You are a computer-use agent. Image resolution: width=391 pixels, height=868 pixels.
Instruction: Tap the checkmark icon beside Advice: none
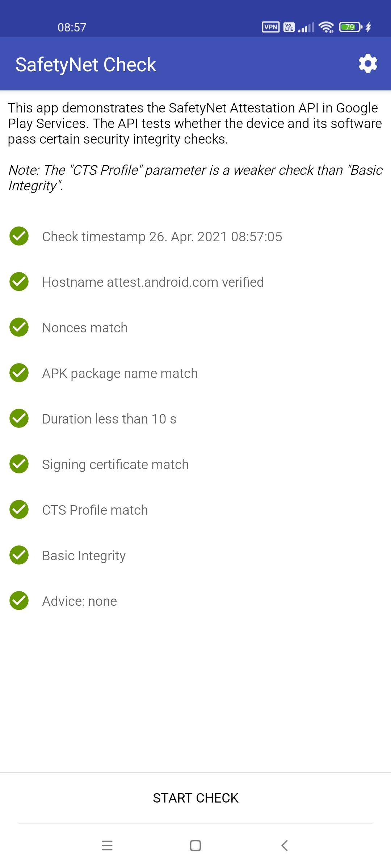point(19,601)
